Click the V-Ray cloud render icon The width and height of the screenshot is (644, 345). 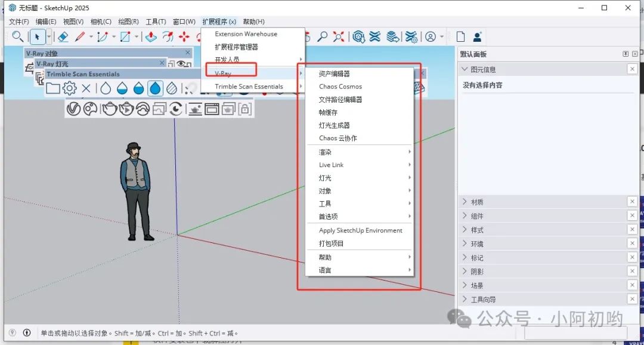point(143,109)
